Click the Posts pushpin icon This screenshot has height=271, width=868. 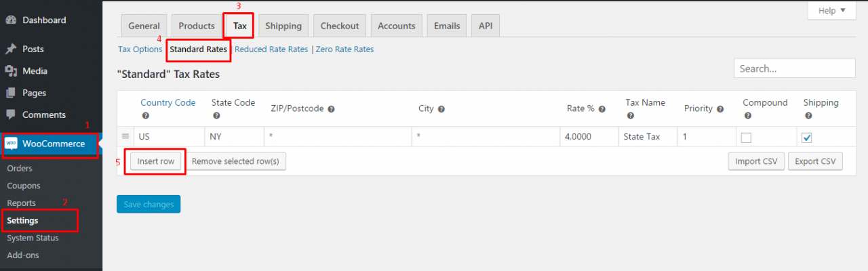(x=11, y=49)
